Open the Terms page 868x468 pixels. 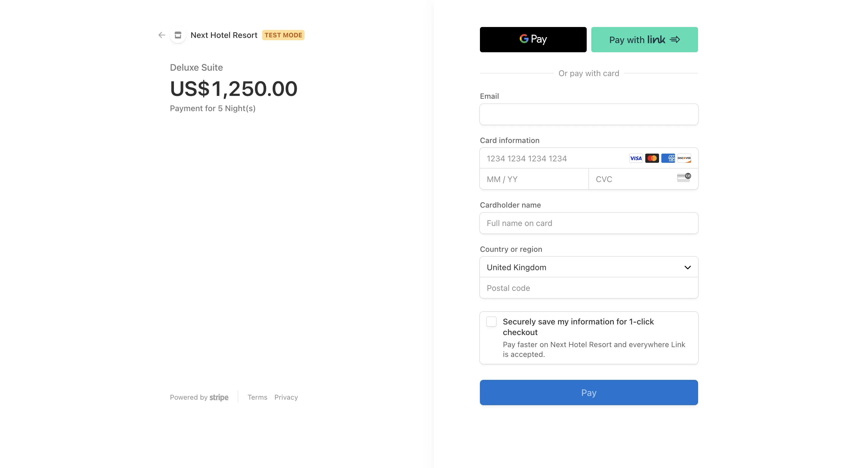point(257,397)
